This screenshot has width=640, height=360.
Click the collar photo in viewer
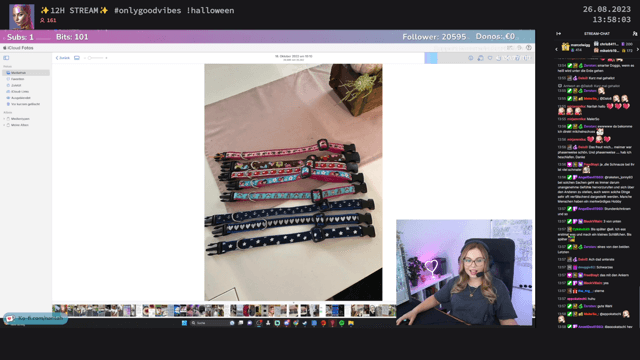click(x=293, y=182)
